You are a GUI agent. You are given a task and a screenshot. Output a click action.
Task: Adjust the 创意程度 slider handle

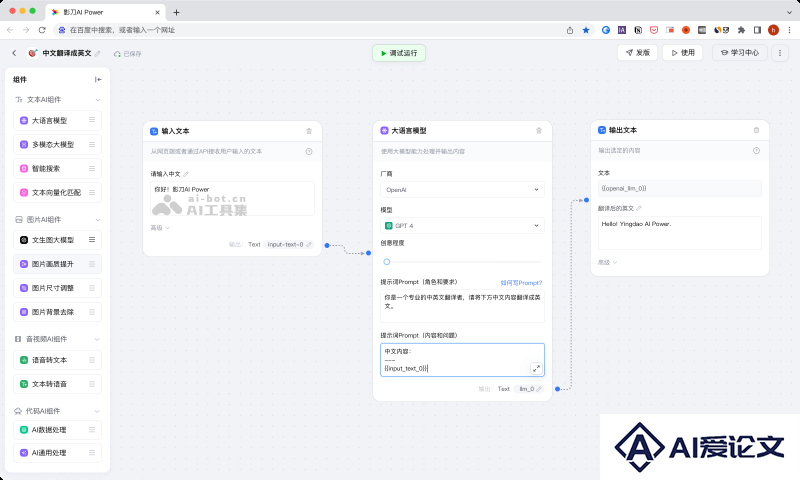click(387, 262)
